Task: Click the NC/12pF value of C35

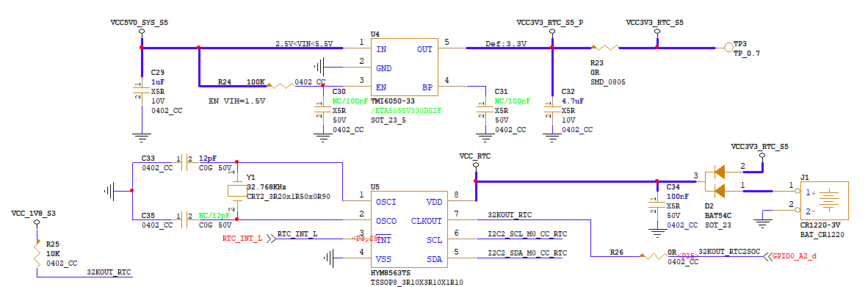Action: click(x=214, y=215)
